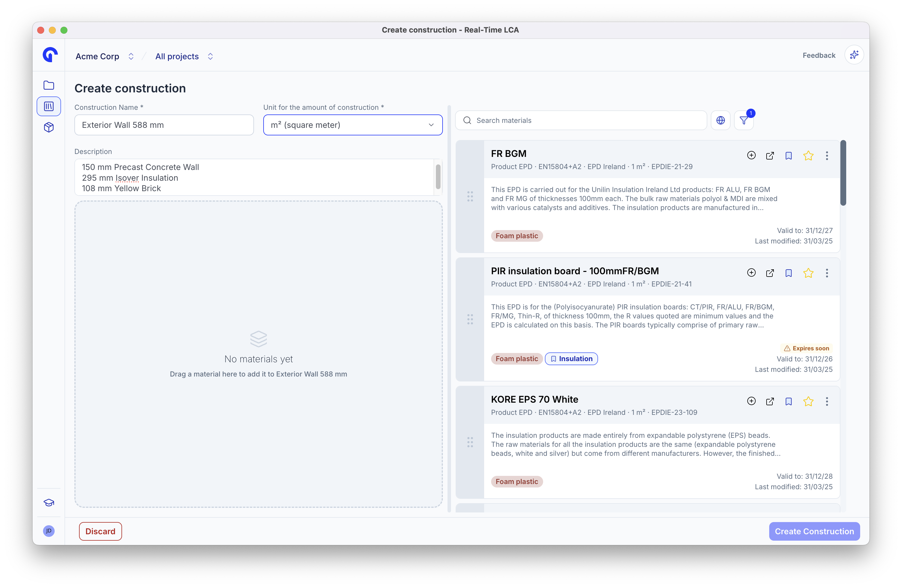The image size is (902, 588).
Task: Open the construction unit dropdown
Action: [x=353, y=125]
